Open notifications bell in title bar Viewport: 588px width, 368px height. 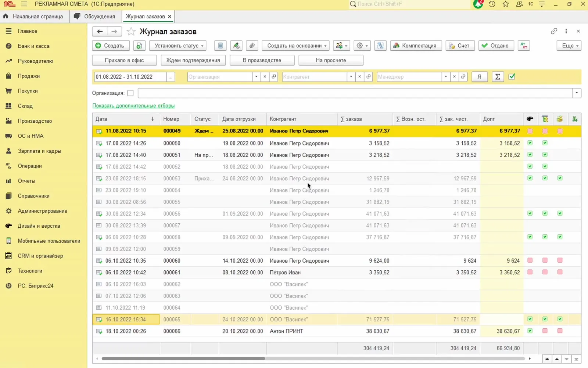(x=478, y=4)
